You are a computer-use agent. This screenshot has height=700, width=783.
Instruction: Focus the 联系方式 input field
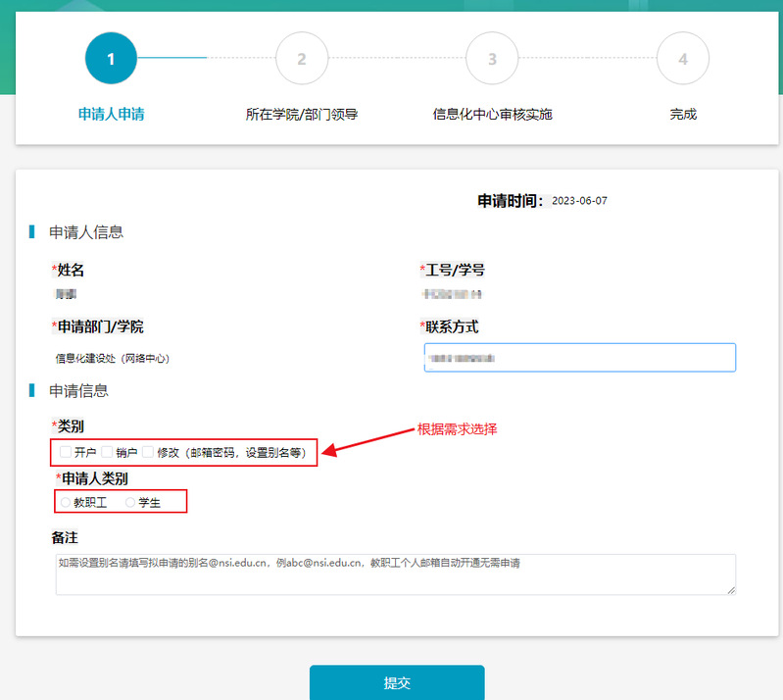tap(578, 358)
